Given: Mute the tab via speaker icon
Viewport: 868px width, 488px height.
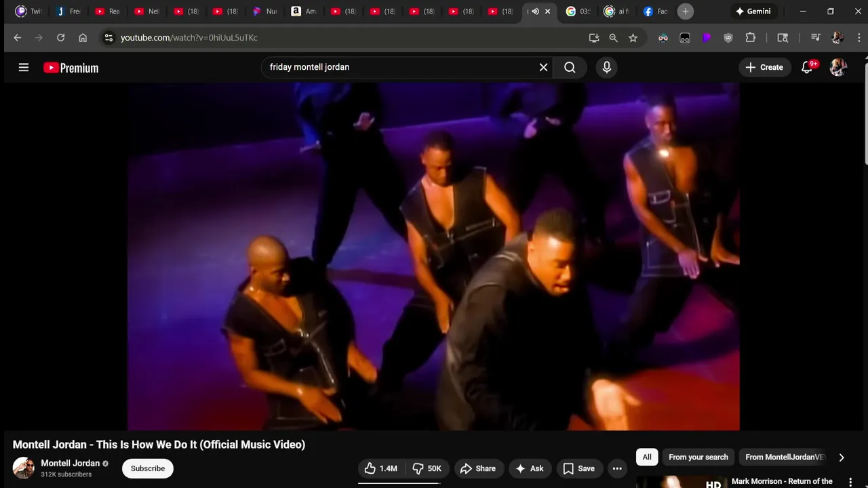Looking at the screenshot, I should tap(535, 12).
